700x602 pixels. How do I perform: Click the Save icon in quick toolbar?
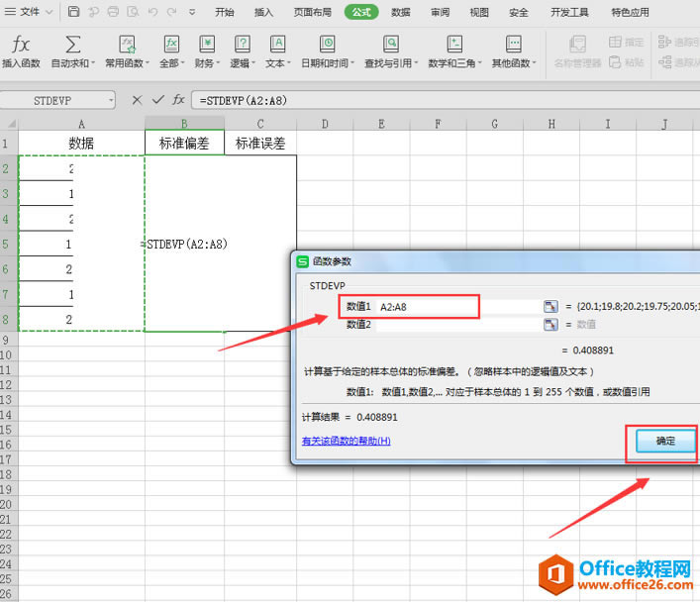(x=73, y=12)
